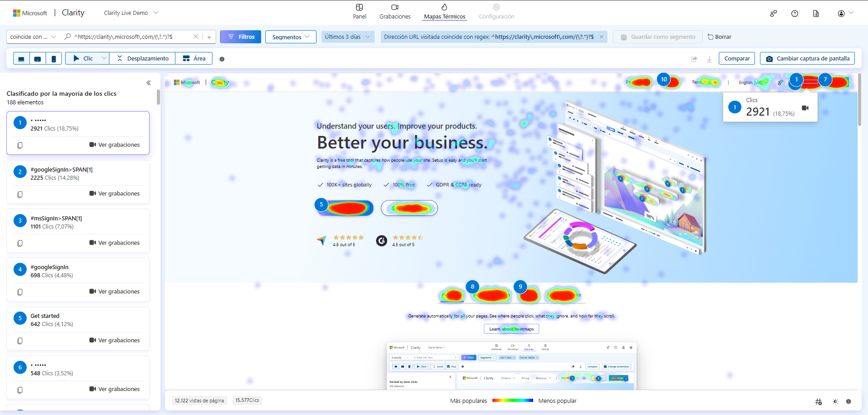The image size is (868, 415).
Task: Copy selector for element 6 card
Action: [20, 390]
